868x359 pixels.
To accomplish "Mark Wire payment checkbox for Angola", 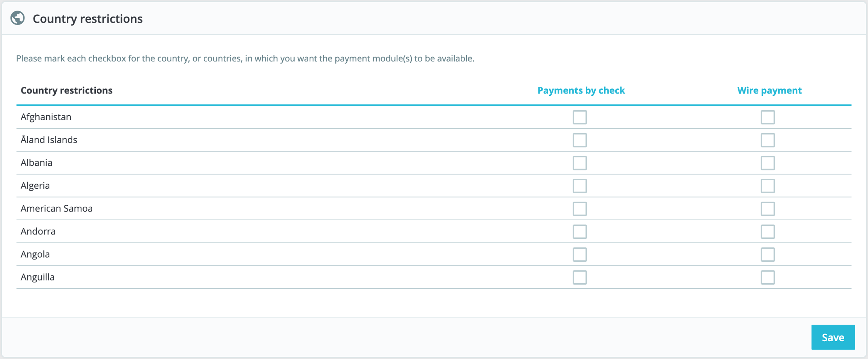I will point(767,255).
